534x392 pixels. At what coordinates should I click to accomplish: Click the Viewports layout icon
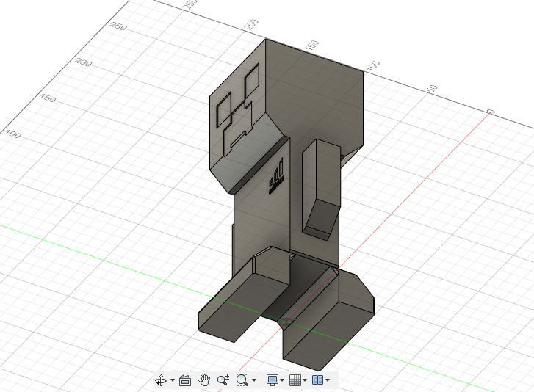pyautogui.click(x=318, y=380)
